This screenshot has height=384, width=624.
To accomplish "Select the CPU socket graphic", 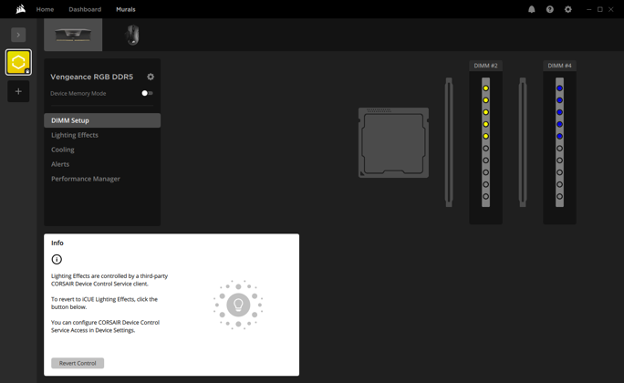I will [x=394, y=142].
